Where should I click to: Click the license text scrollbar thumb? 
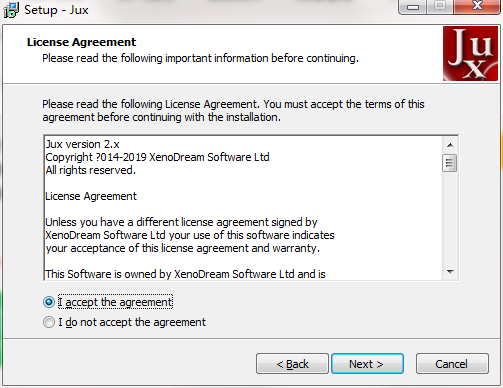tap(450, 163)
